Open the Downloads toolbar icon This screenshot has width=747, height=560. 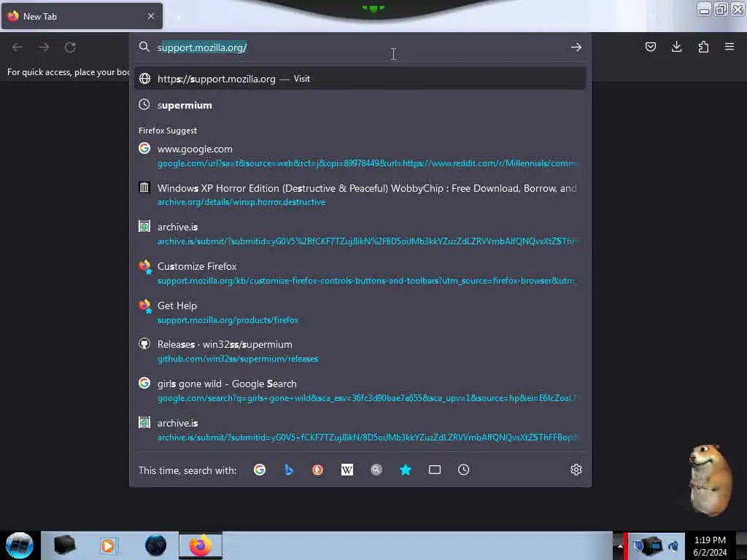(676, 47)
